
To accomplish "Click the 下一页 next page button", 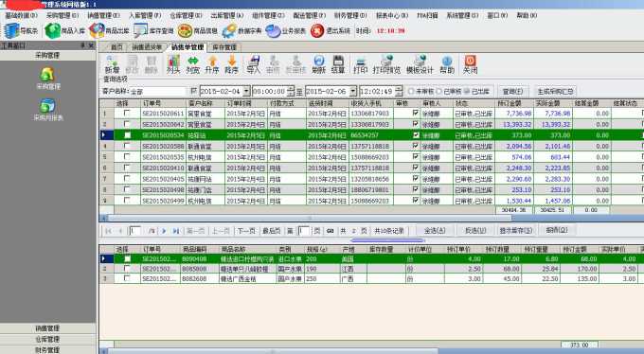I will [x=246, y=231].
